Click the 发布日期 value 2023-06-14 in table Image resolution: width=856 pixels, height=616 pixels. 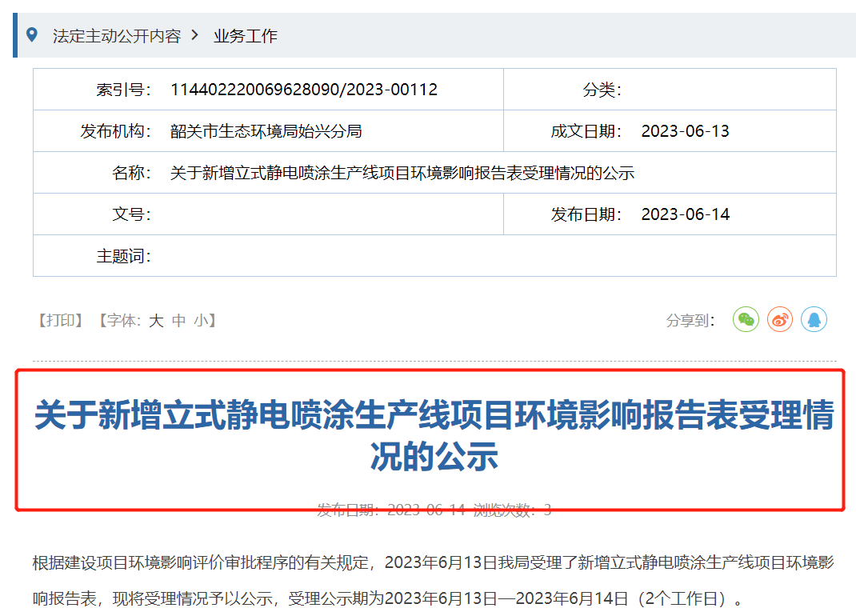685,214
